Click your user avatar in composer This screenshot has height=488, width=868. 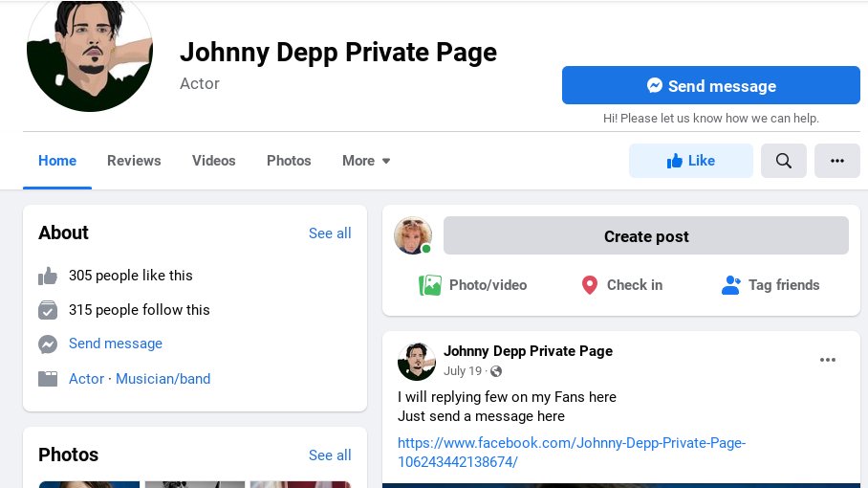pos(413,236)
